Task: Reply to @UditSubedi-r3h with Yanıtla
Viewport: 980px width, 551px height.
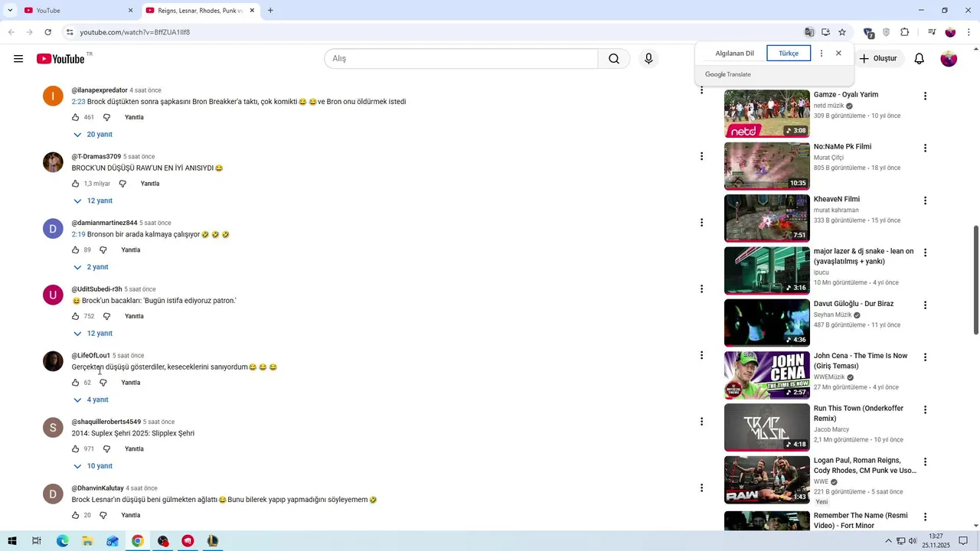Action: (x=134, y=316)
